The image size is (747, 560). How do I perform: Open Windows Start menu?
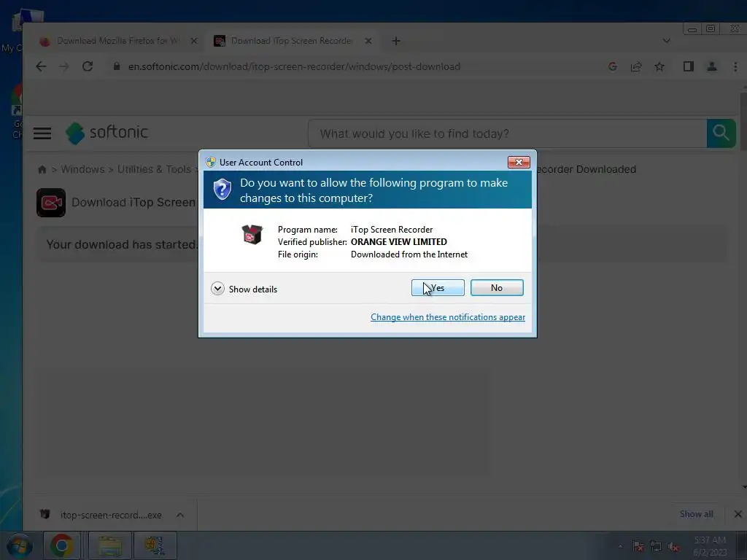click(19, 546)
